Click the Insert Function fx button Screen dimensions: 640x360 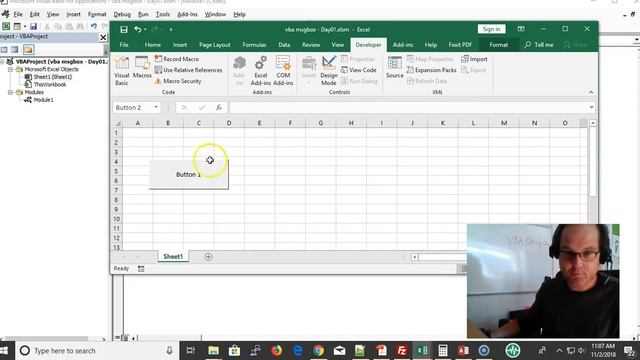coord(219,107)
